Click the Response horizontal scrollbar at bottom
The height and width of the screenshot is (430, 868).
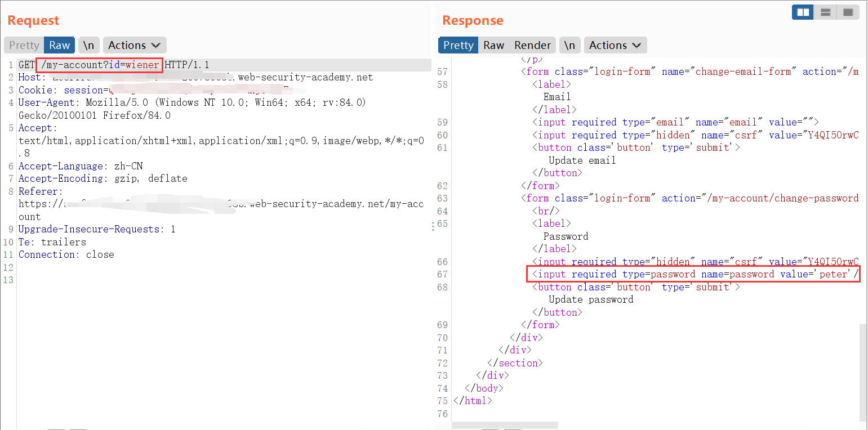tap(505, 425)
